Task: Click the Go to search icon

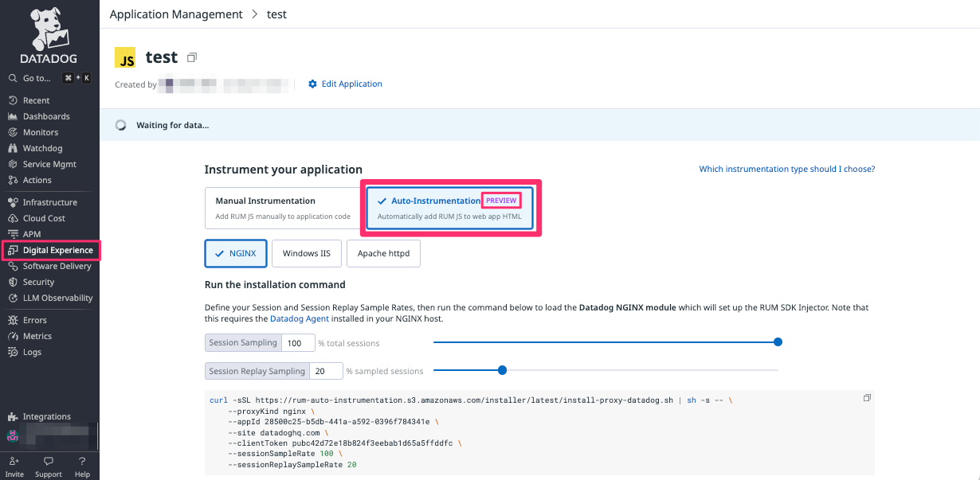Action: tap(13, 78)
